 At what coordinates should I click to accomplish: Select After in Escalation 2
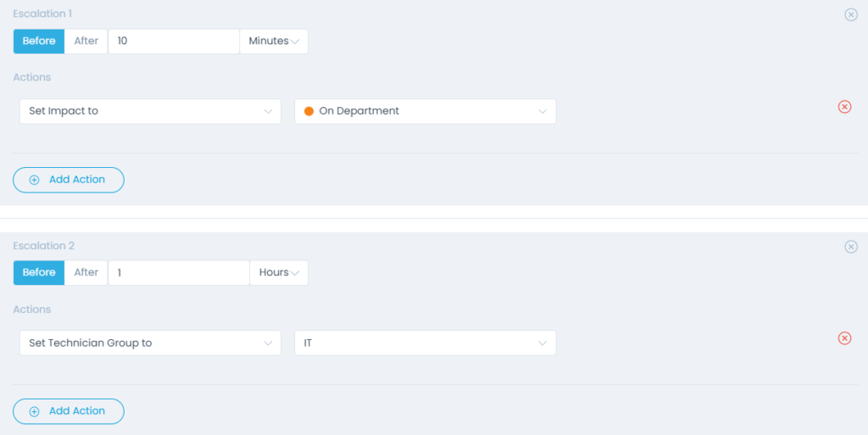(x=86, y=272)
